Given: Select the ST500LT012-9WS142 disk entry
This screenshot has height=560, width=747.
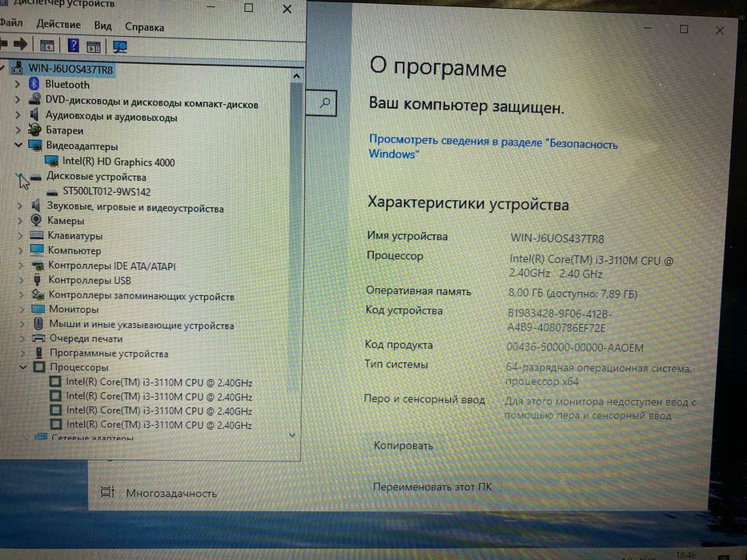Looking at the screenshot, I should click(x=106, y=192).
